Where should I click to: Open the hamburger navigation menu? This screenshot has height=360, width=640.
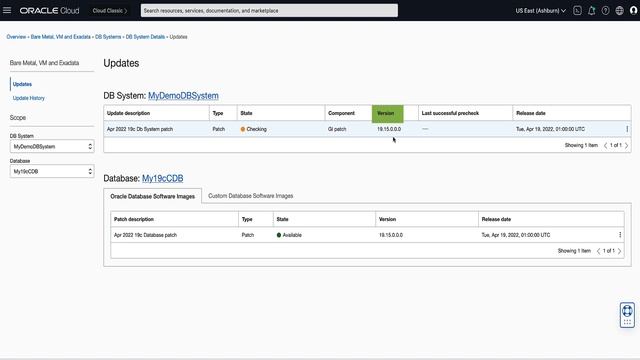pyautogui.click(x=7, y=10)
